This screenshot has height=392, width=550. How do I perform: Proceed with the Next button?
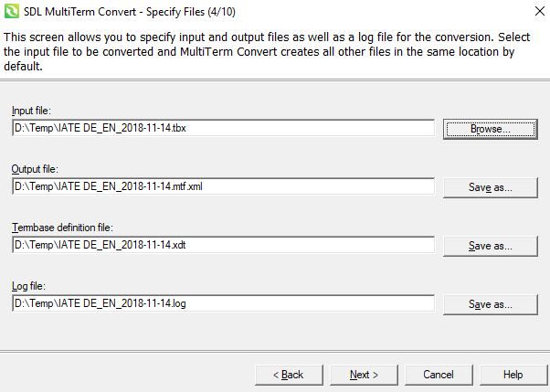click(x=364, y=375)
